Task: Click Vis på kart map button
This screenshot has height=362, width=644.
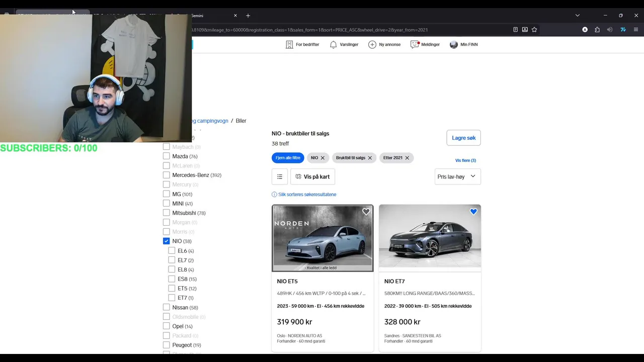Action: [x=313, y=176]
